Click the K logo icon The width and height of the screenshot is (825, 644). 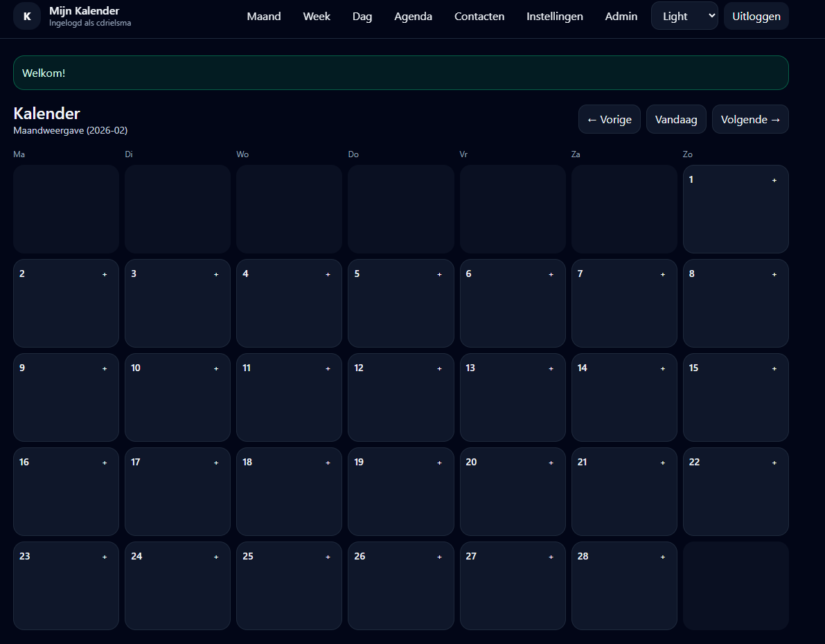(27, 16)
